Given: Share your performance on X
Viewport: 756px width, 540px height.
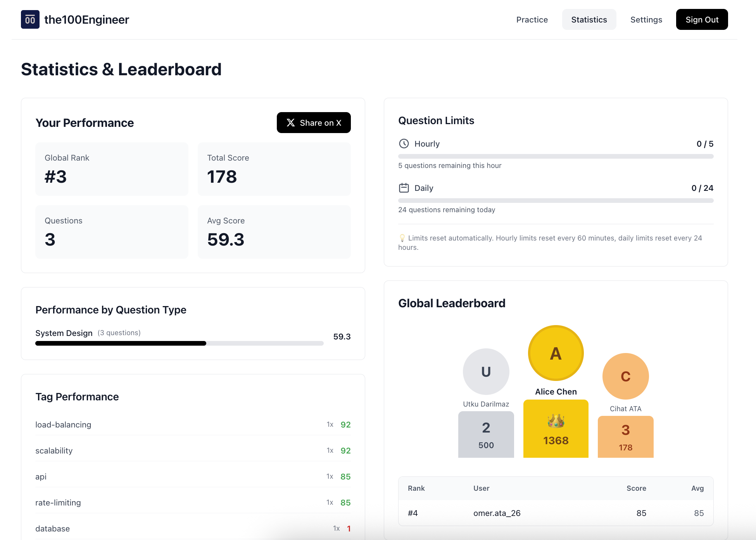Looking at the screenshot, I should pyautogui.click(x=314, y=123).
